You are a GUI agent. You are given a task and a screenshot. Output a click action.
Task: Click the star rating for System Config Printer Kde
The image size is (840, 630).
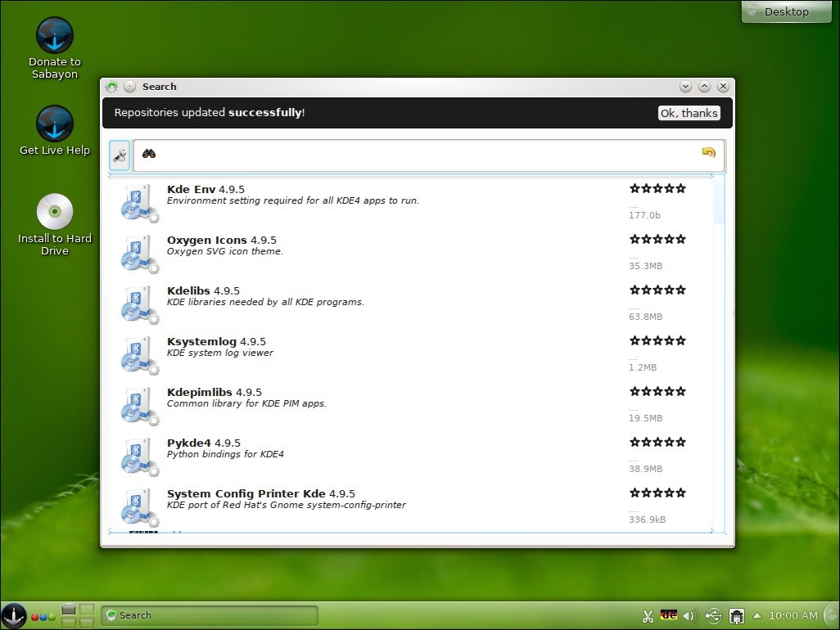tap(657, 493)
